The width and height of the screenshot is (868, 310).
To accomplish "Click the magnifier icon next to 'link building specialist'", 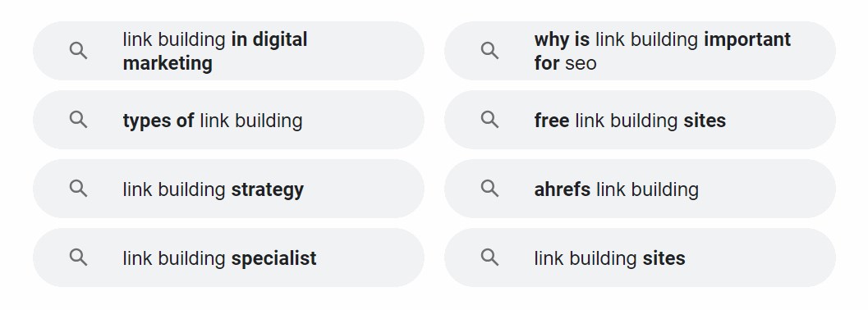I will [78, 258].
